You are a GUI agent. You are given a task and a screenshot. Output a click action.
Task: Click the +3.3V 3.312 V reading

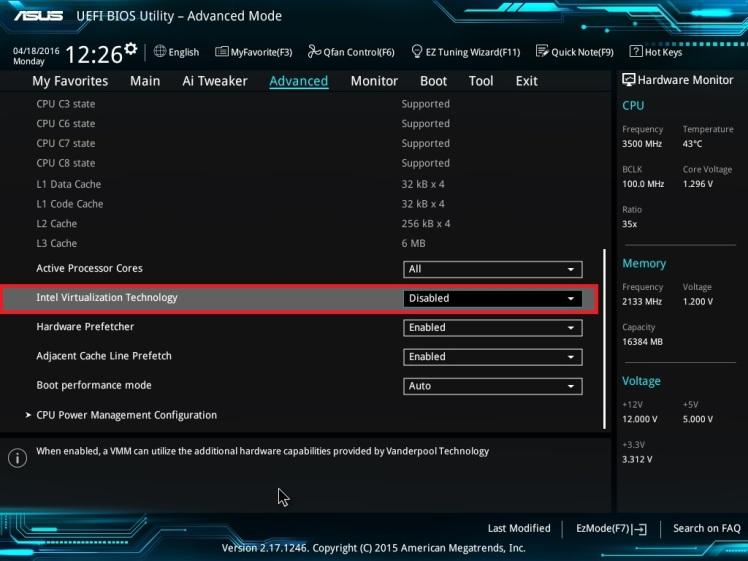(637, 459)
